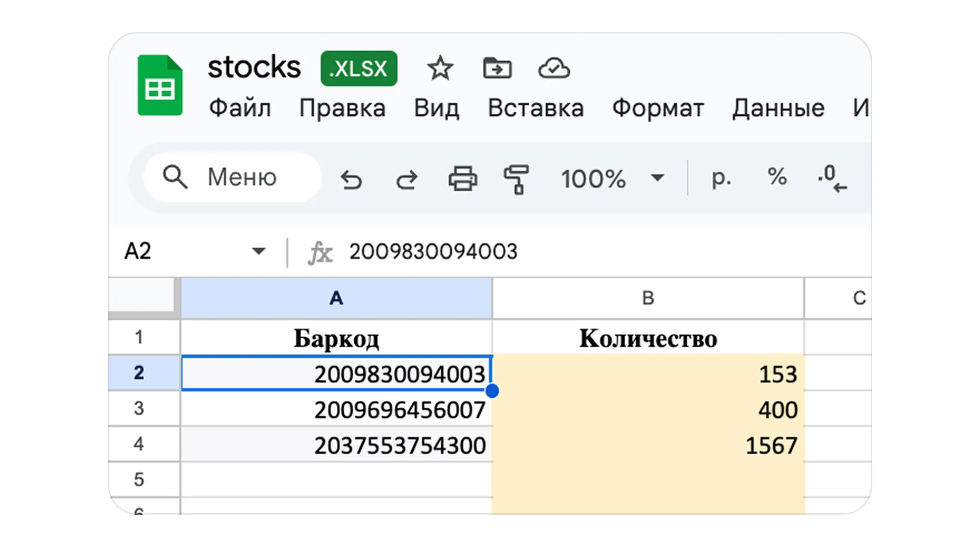Open the Файл menu

pyautogui.click(x=240, y=108)
